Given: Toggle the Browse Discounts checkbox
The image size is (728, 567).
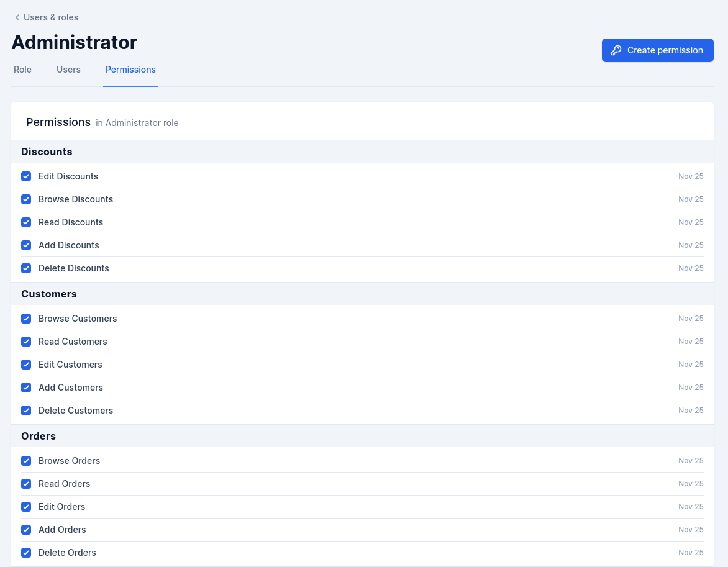Looking at the screenshot, I should click(26, 199).
